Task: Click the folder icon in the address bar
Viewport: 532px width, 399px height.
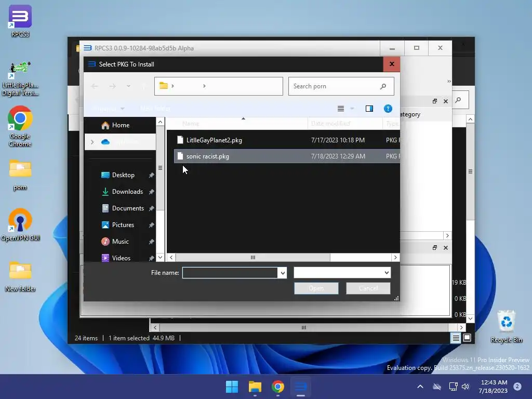Action: click(x=164, y=86)
